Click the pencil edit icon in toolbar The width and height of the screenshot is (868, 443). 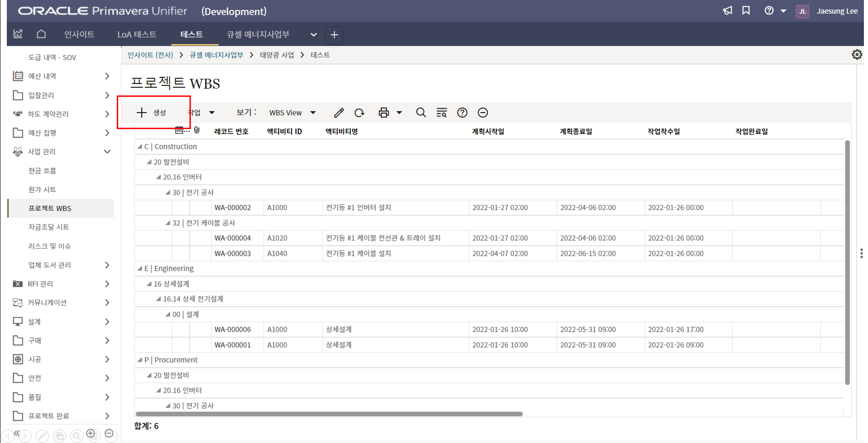[x=339, y=113]
